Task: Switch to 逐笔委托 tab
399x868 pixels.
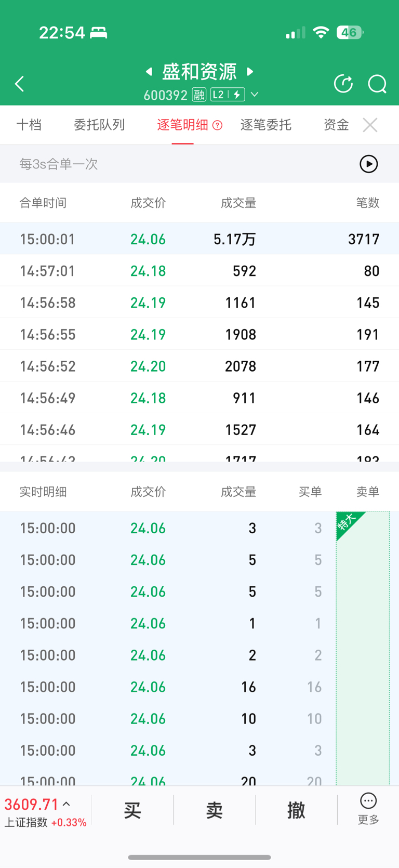Action: pyautogui.click(x=265, y=125)
